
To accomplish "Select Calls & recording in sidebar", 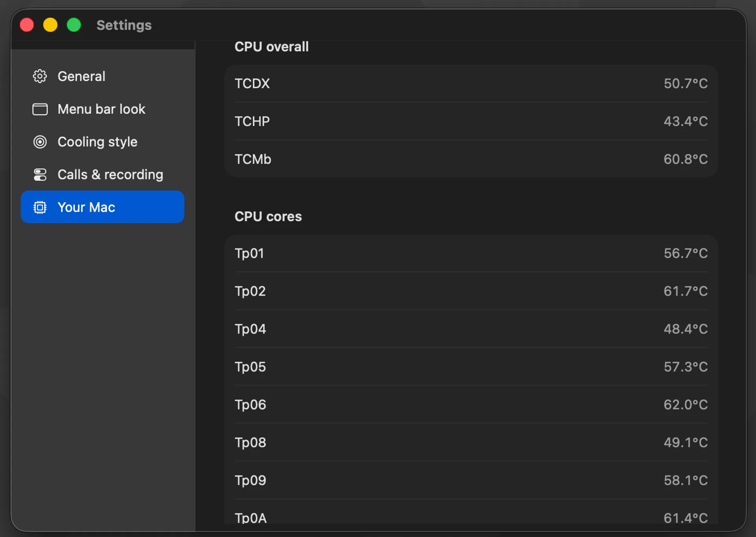I will tap(102, 174).
